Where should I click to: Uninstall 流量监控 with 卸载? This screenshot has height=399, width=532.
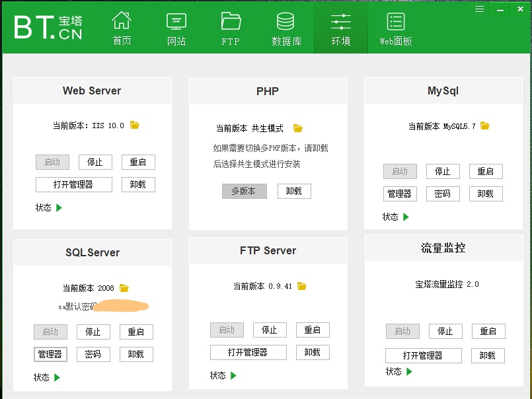coord(488,355)
